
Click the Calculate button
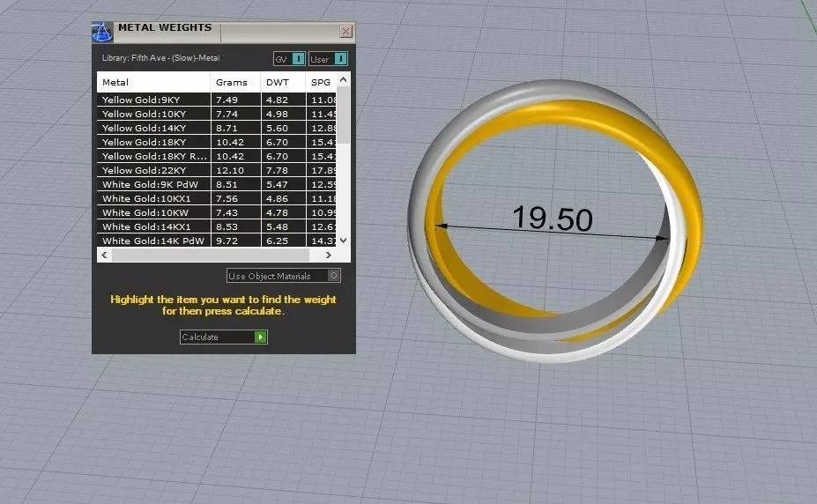(224, 337)
